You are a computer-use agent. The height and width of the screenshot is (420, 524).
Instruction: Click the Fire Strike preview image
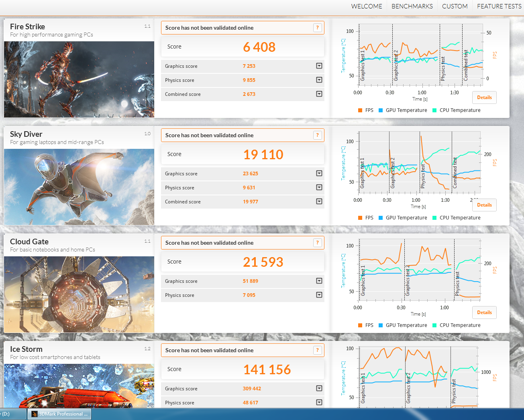tap(79, 79)
